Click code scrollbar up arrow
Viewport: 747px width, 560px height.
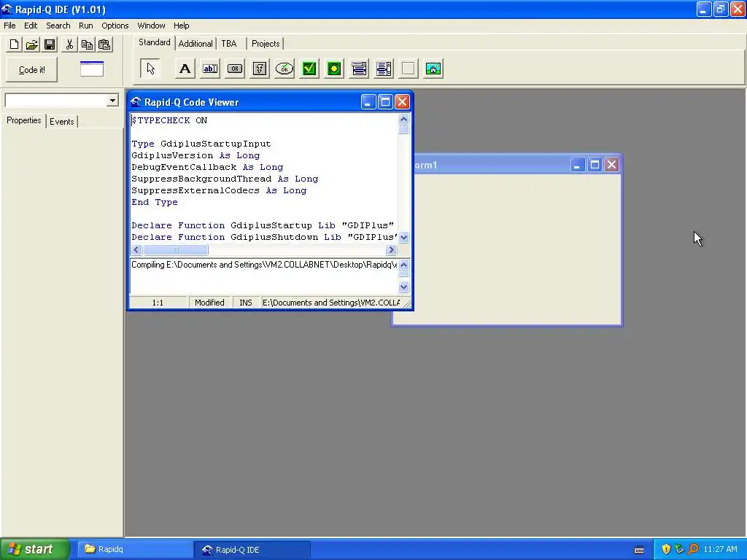(403, 119)
